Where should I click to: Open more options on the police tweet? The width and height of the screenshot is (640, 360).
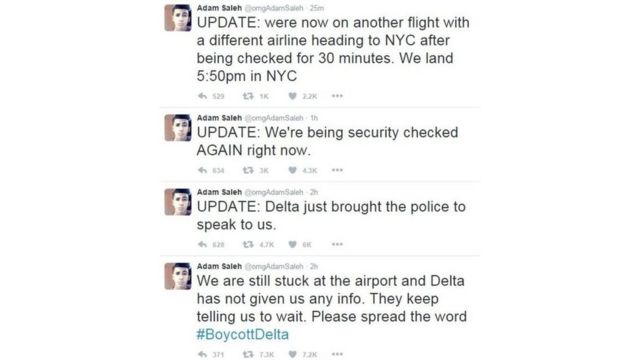[x=337, y=244]
